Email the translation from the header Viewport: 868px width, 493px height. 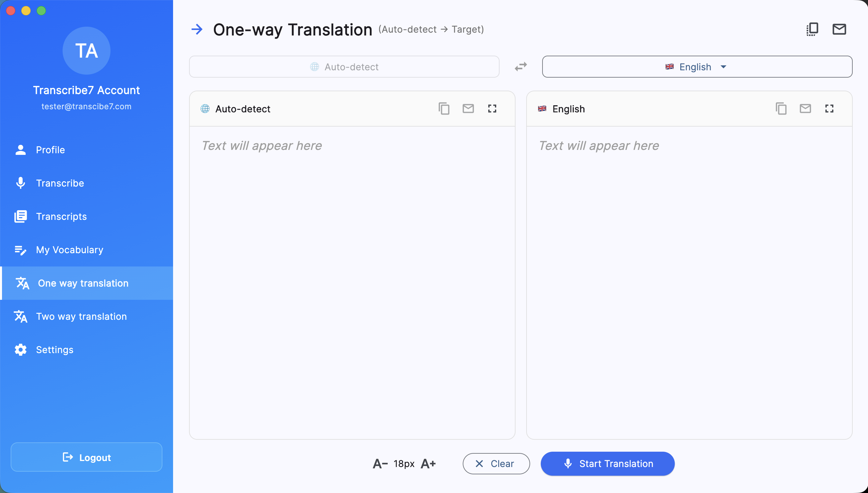pyautogui.click(x=839, y=29)
